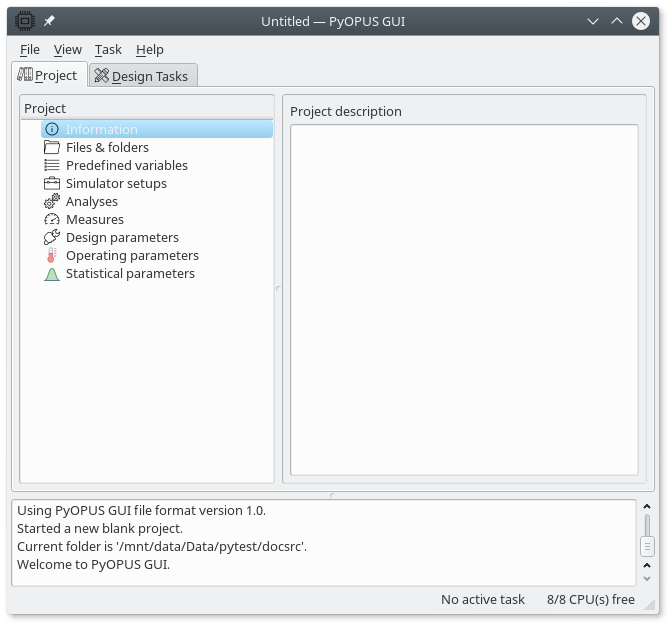672x627 pixels.
Task: Click the Statistical parameters bell-curve icon
Action: [x=52, y=273]
